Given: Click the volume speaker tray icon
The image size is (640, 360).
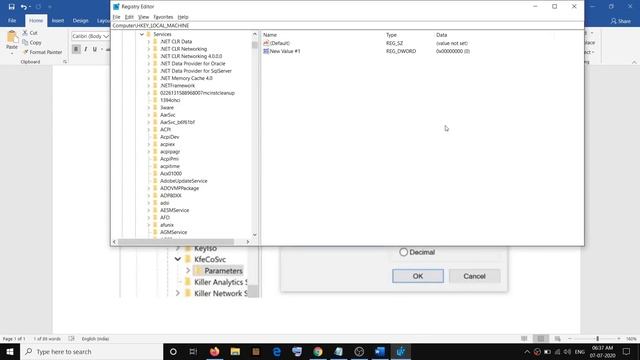Looking at the screenshot, I should coord(567,351).
